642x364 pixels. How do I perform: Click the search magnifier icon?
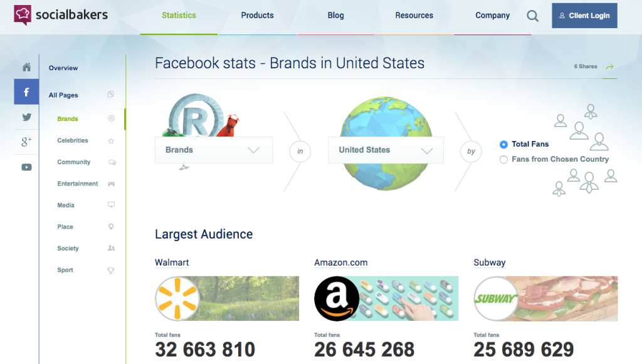tap(532, 16)
